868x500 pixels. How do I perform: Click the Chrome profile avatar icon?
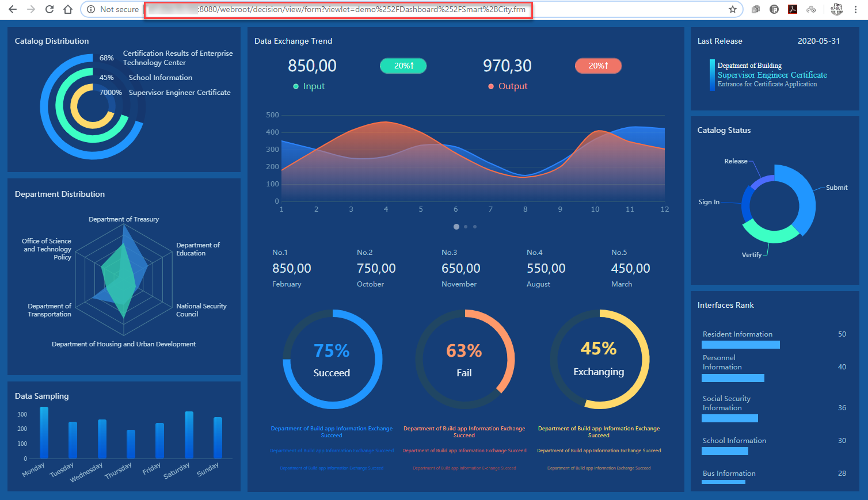tap(836, 9)
